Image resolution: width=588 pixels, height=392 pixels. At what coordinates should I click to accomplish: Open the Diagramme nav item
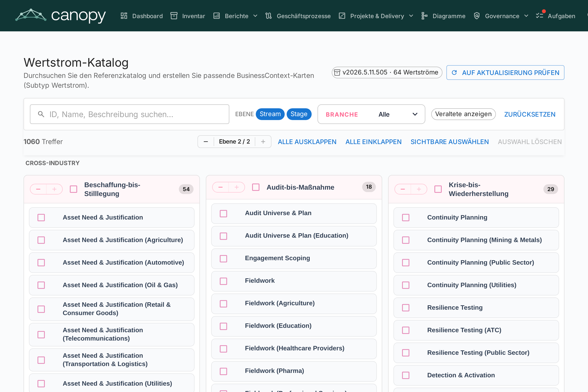(443, 16)
